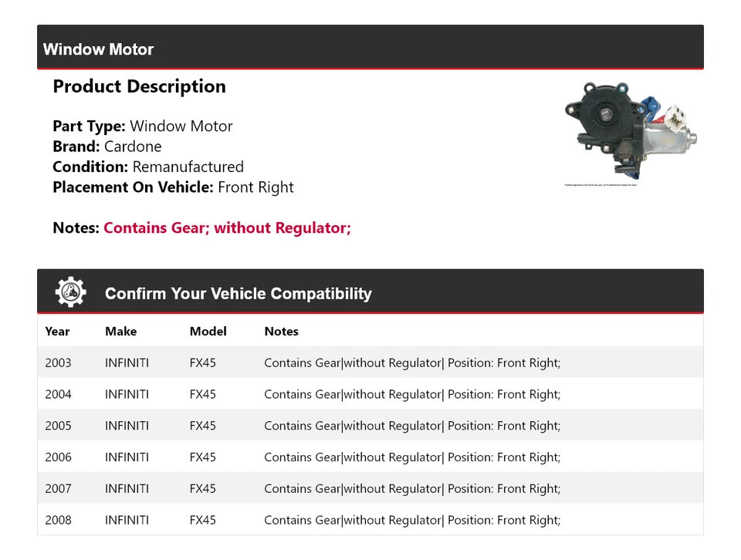Select the 2003 INFINITI FX45 row
The height and width of the screenshot is (560, 741).
tap(370, 363)
